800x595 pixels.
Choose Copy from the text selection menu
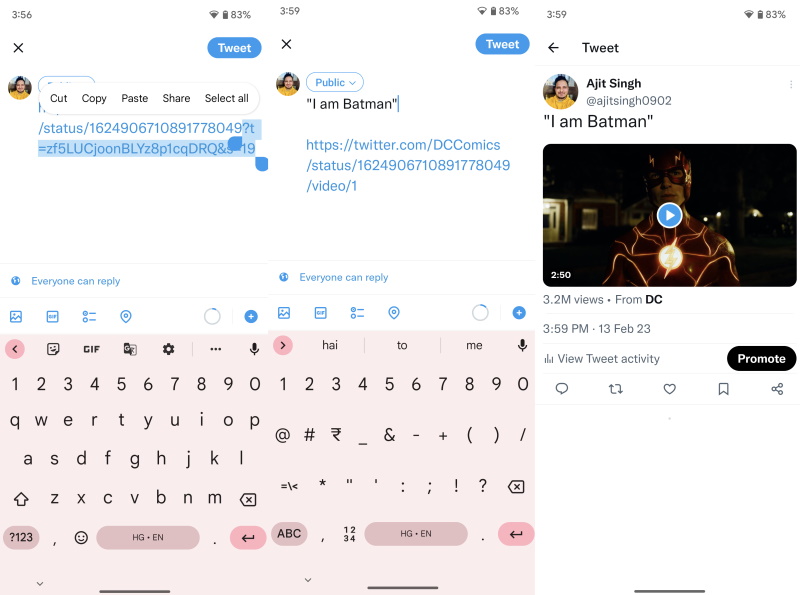point(94,98)
